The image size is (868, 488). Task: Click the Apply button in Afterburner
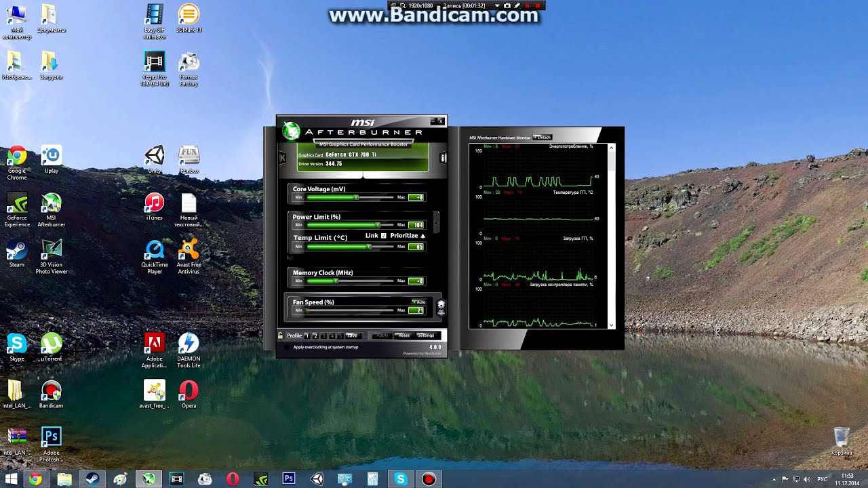[382, 335]
